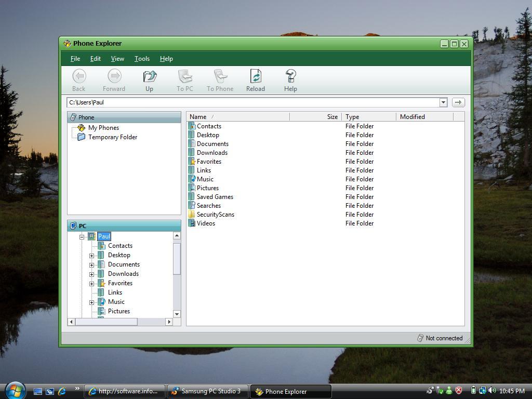Click the Up toolbar icon

pos(149,79)
